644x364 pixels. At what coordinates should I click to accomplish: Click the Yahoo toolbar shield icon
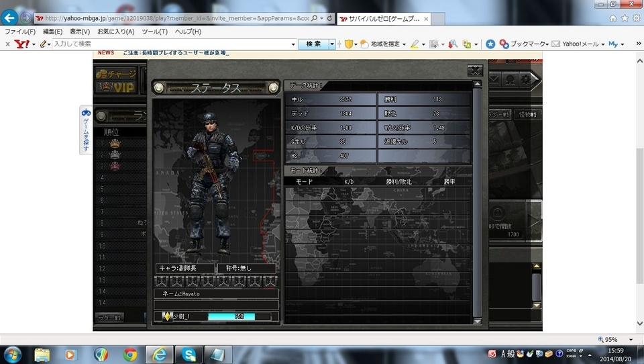[x=349, y=44]
